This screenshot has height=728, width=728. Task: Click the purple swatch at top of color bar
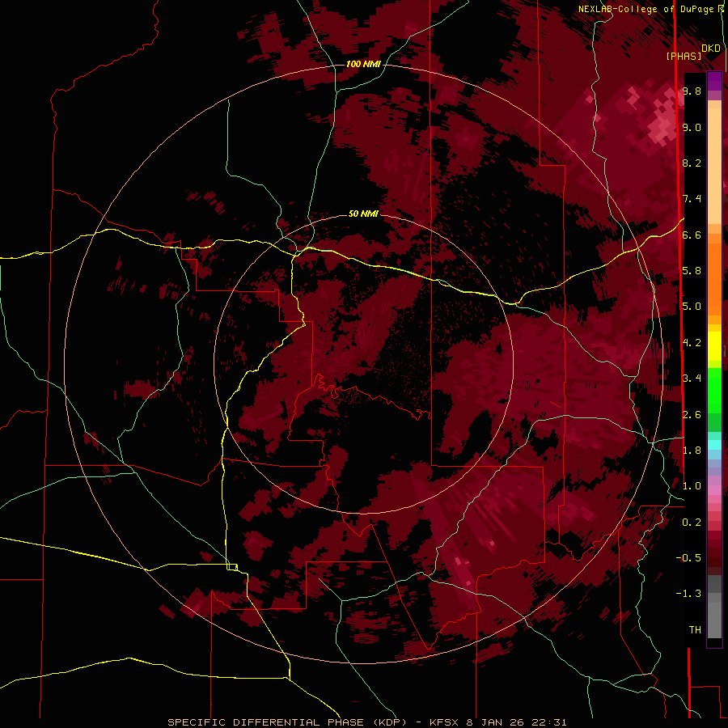pos(714,81)
